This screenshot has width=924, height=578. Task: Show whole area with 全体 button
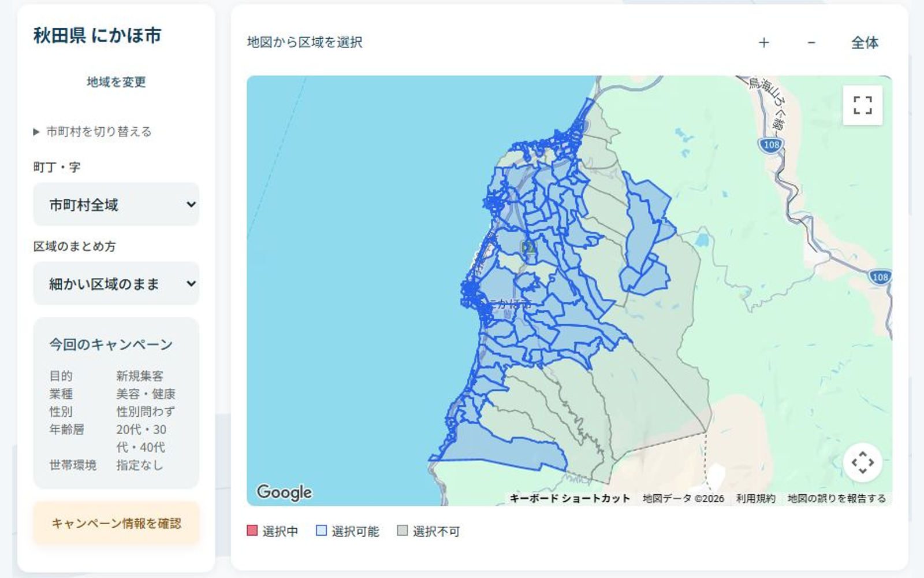pyautogui.click(x=865, y=43)
